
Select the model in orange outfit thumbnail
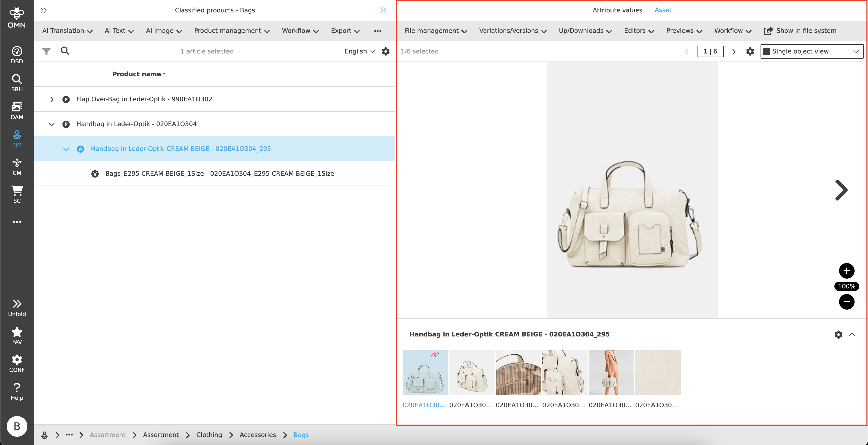[611, 372]
